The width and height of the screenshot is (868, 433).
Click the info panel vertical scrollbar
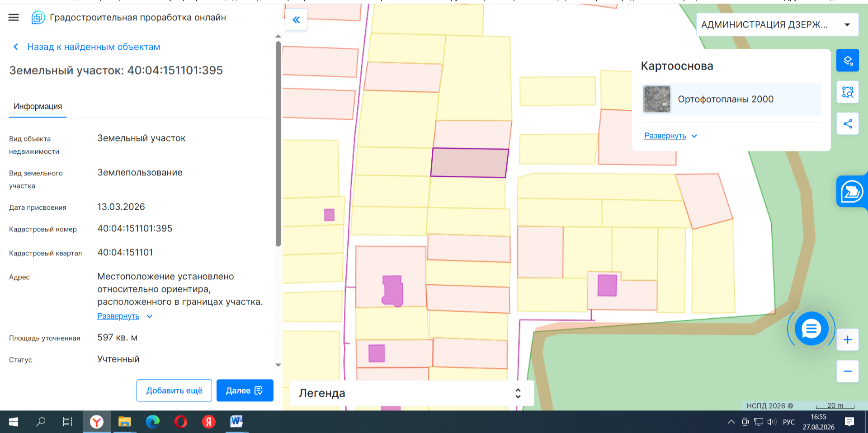pyautogui.click(x=278, y=144)
